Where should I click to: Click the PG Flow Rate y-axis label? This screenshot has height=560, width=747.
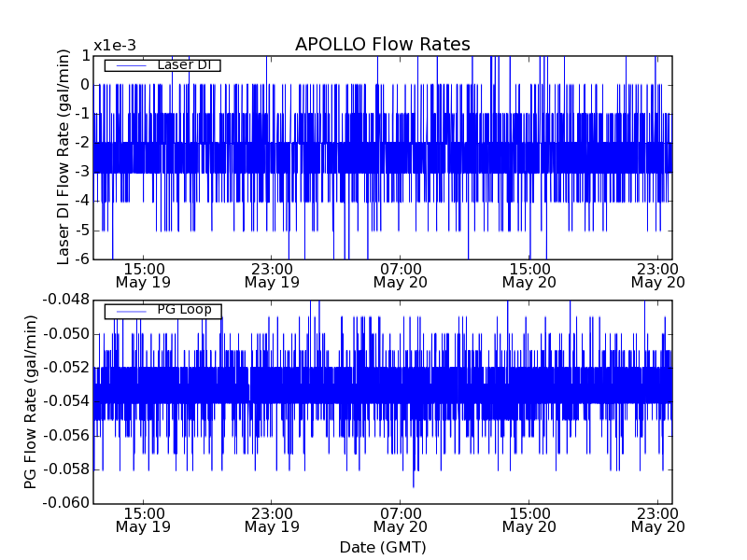pyautogui.click(x=31, y=401)
